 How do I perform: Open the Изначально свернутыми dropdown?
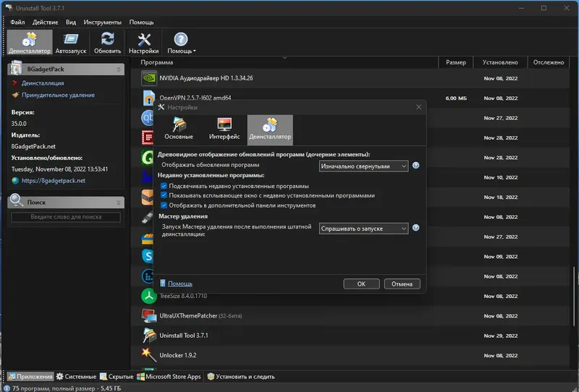(x=364, y=166)
